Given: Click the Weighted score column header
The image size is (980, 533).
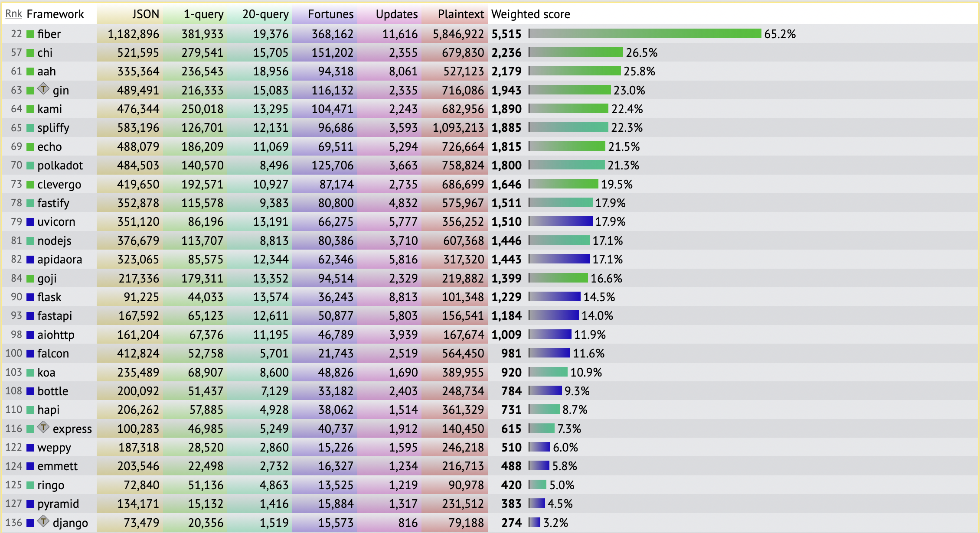Looking at the screenshot, I should click(x=530, y=14).
